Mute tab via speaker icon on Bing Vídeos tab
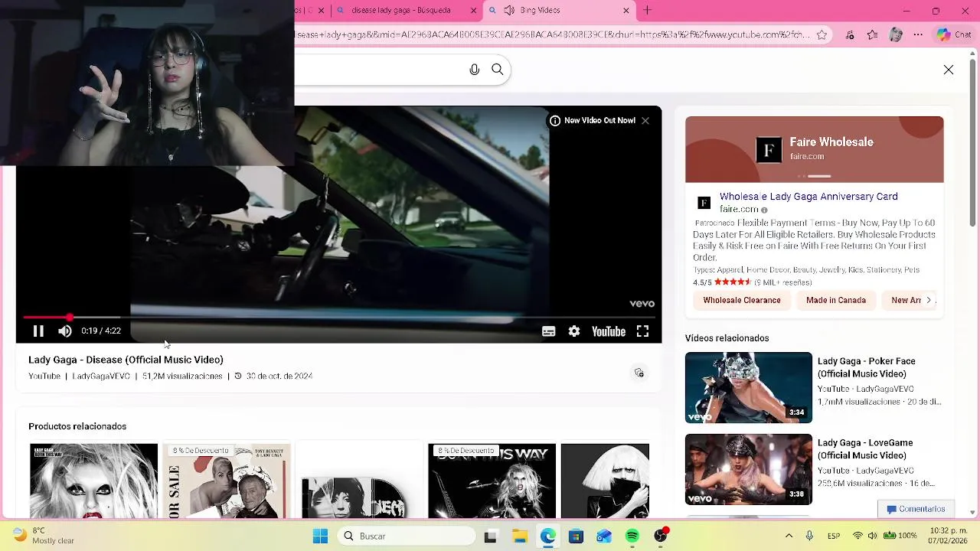Image resolution: width=980 pixels, height=551 pixels. coord(509,11)
